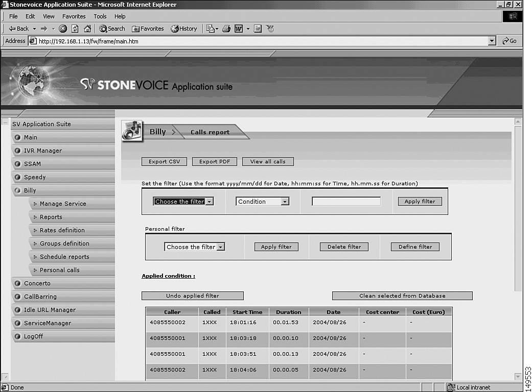
Task: Open the View menu
Action: click(x=49, y=16)
